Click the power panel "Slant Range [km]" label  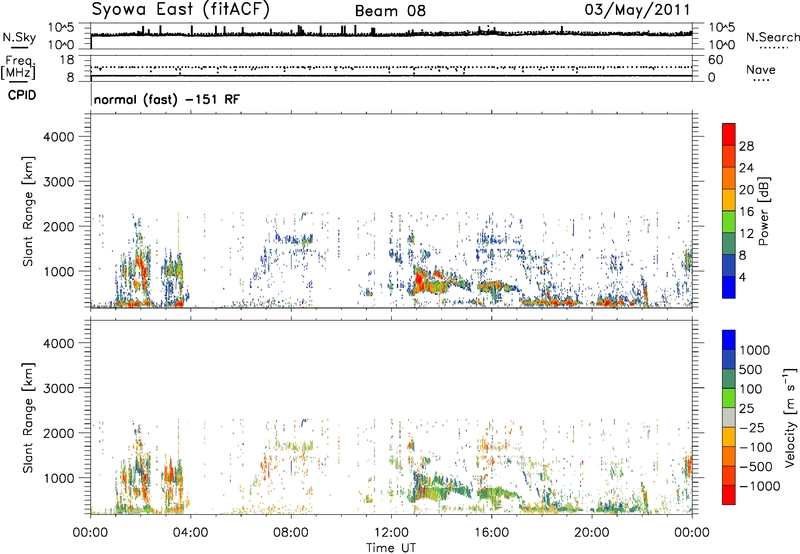point(28,211)
